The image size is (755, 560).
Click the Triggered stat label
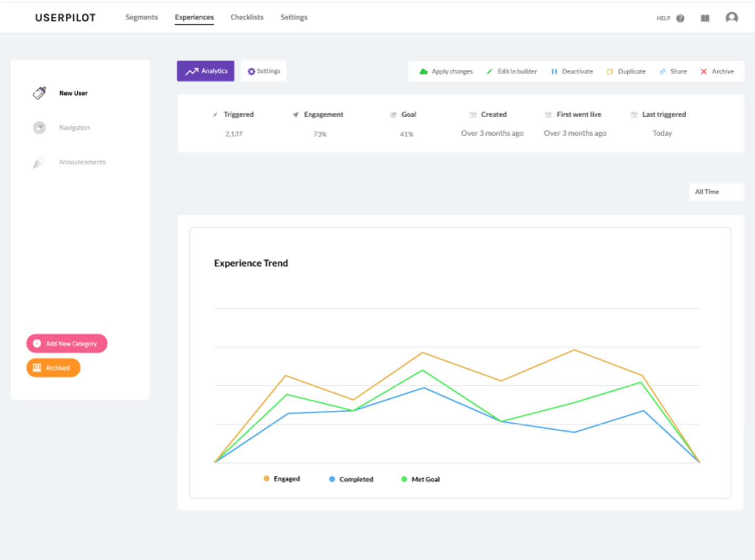[x=239, y=115]
